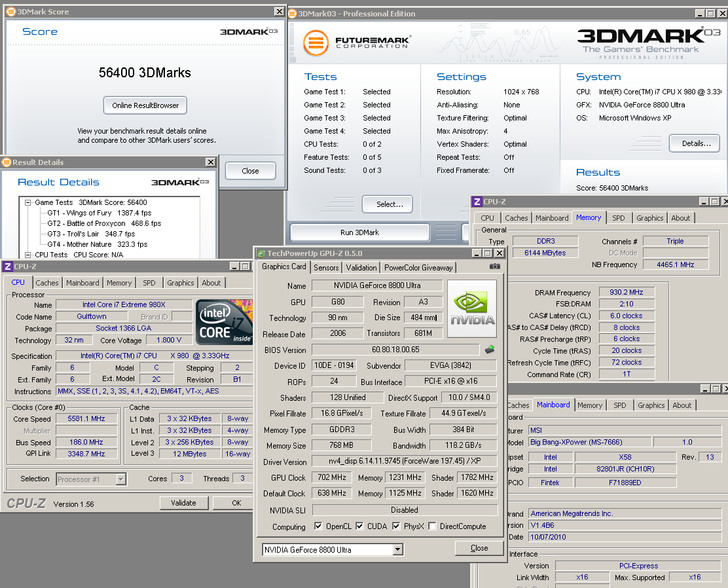Click the Futuremark orange logo

316,43
